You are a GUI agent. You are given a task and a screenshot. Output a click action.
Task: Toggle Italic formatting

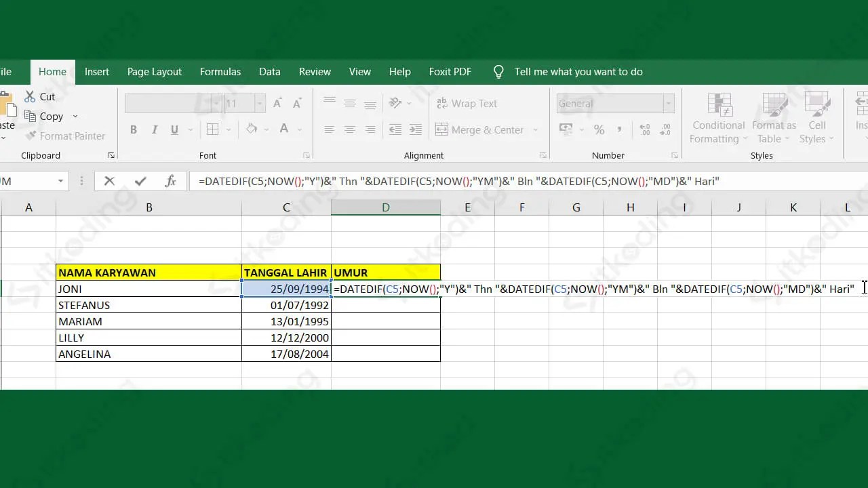[155, 129]
